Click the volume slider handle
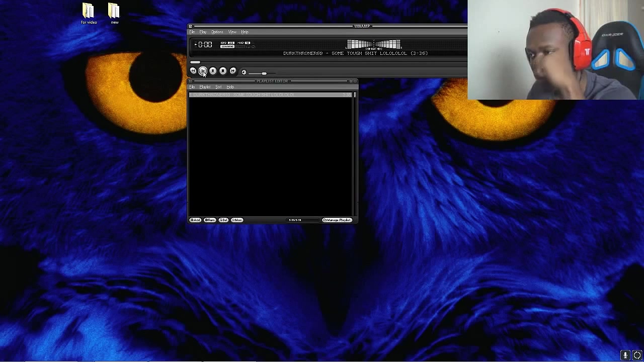The image size is (644, 362). tap(264, 73)
